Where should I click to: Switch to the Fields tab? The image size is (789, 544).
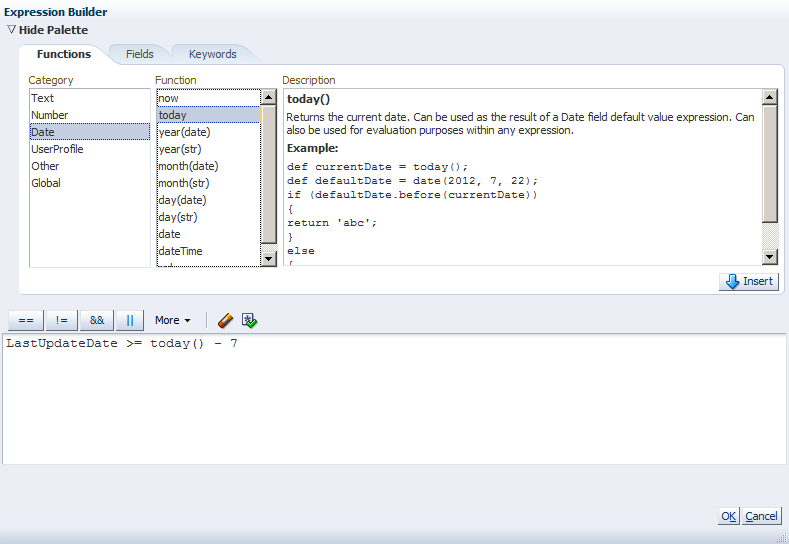pyautogui.click(x=139, y=54)
